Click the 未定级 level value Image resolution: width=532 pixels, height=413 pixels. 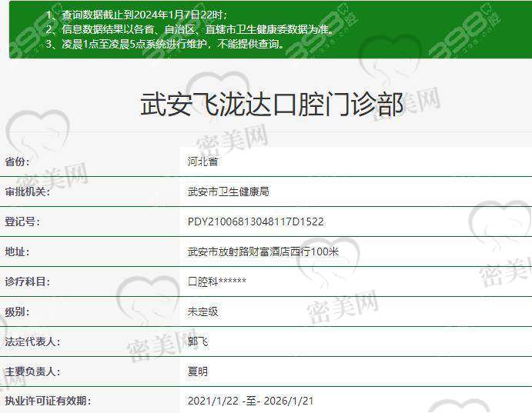point(203,311)
